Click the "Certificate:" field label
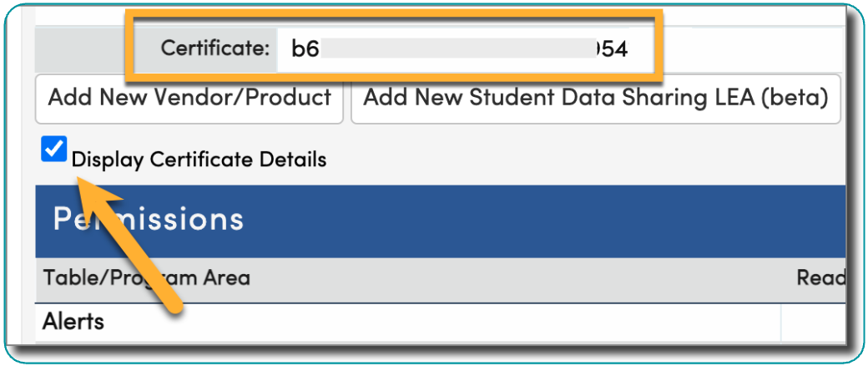 (x=215, y=48)
